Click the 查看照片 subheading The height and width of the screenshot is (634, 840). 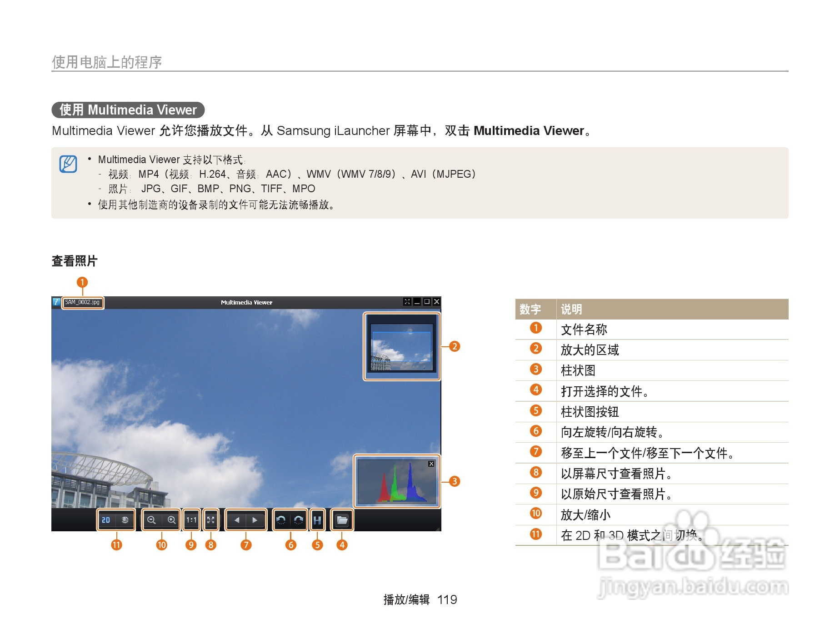pyautogui.click(x=75, y=261)
